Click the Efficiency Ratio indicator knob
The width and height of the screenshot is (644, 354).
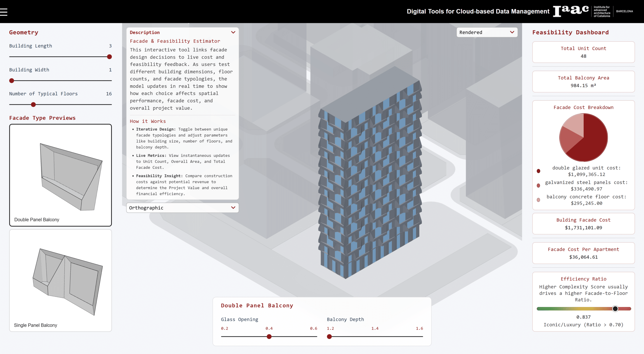coord(615,309)
